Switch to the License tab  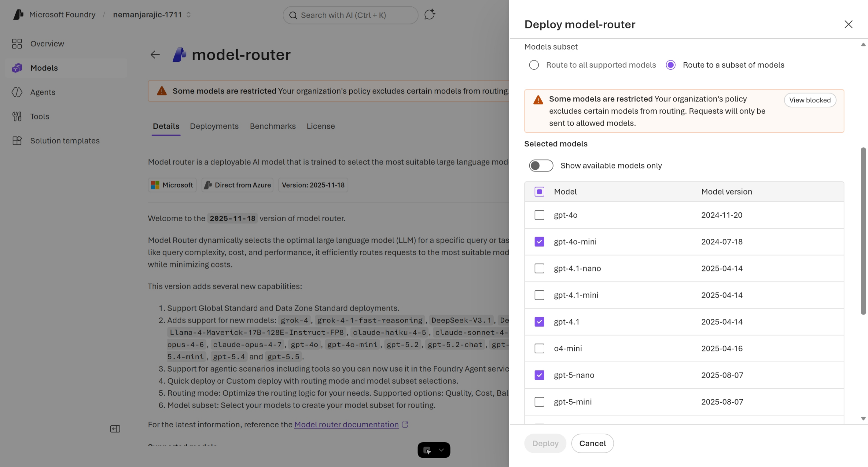[321, 126]
